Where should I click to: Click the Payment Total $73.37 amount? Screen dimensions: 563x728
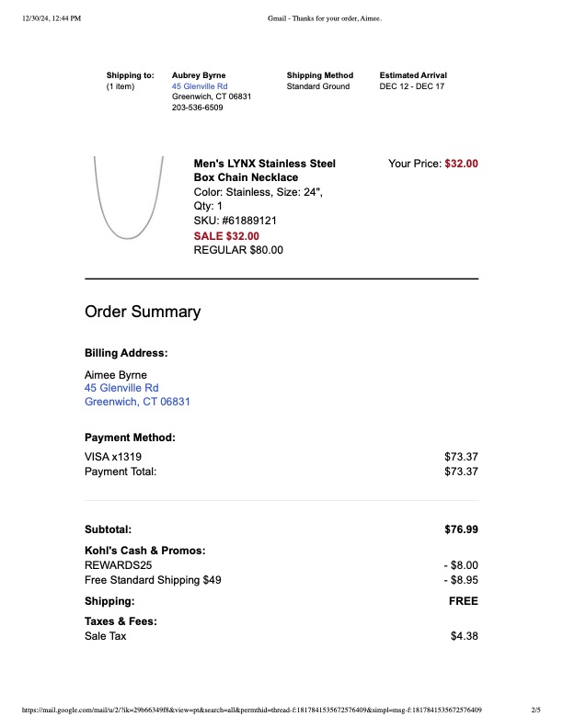[x=461, y=472]
